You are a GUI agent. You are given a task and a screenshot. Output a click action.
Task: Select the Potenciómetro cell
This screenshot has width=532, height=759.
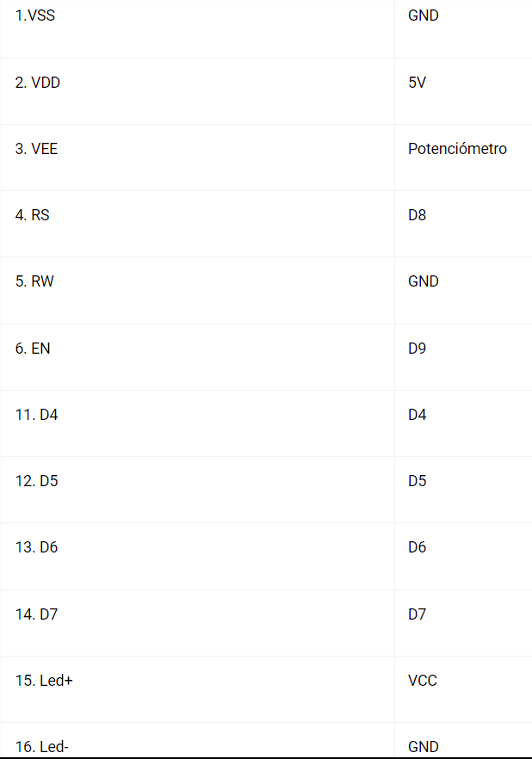(457, 149)
